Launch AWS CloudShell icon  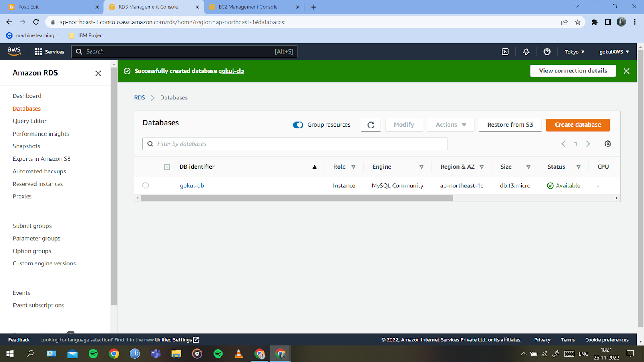pos(505,52)
